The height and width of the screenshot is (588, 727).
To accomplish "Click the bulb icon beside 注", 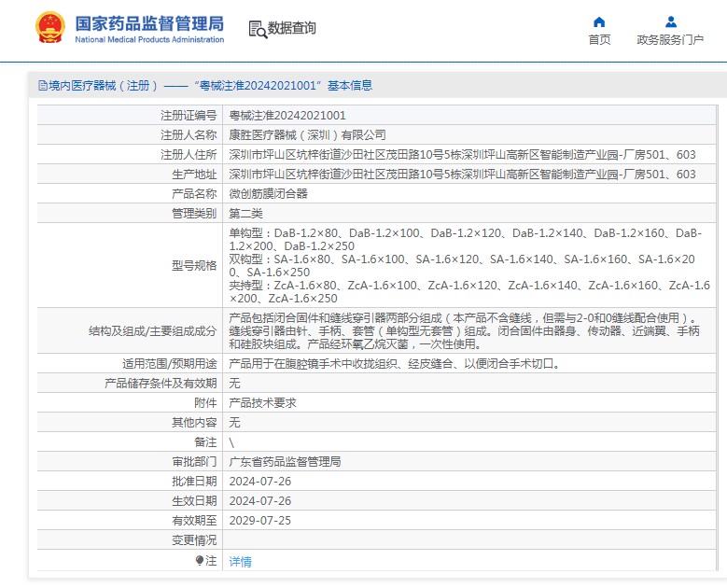I will pos(200,560).
